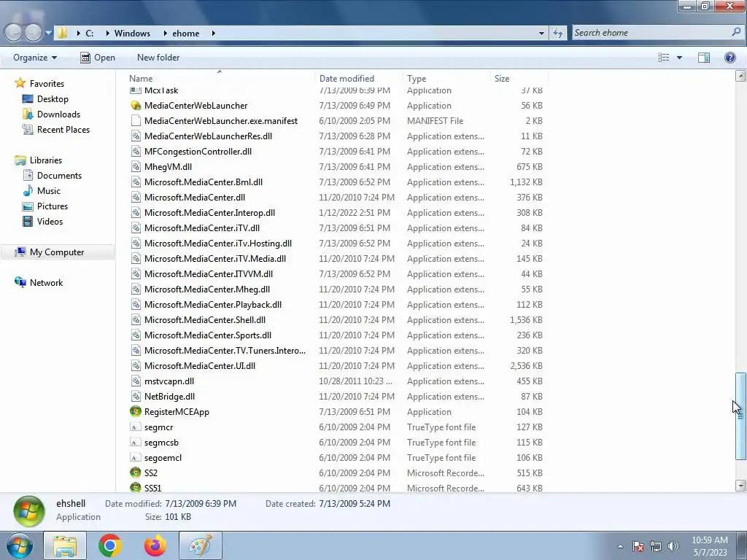Go to C: in the address breadcrumb
The height and width of the screenshot is (560, 747).
89,34
